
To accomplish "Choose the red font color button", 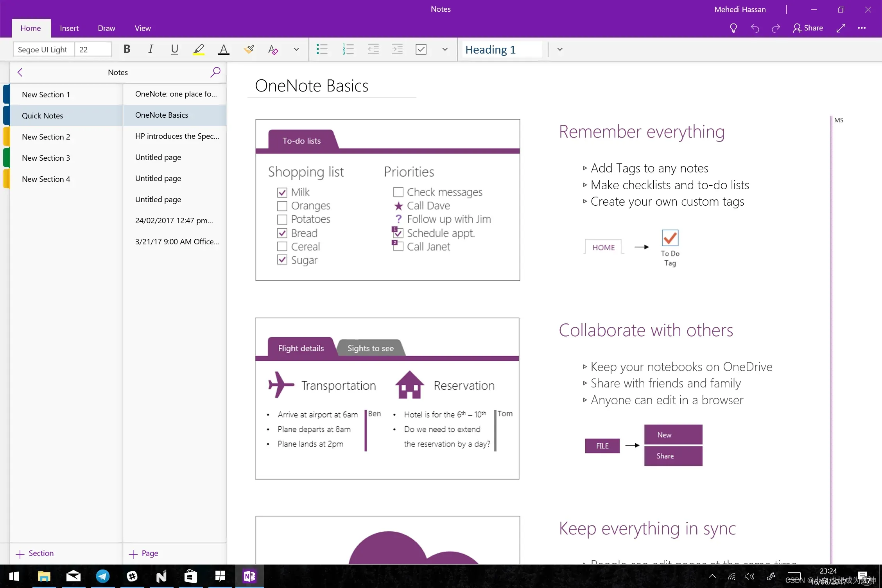I will coord(223,49).
